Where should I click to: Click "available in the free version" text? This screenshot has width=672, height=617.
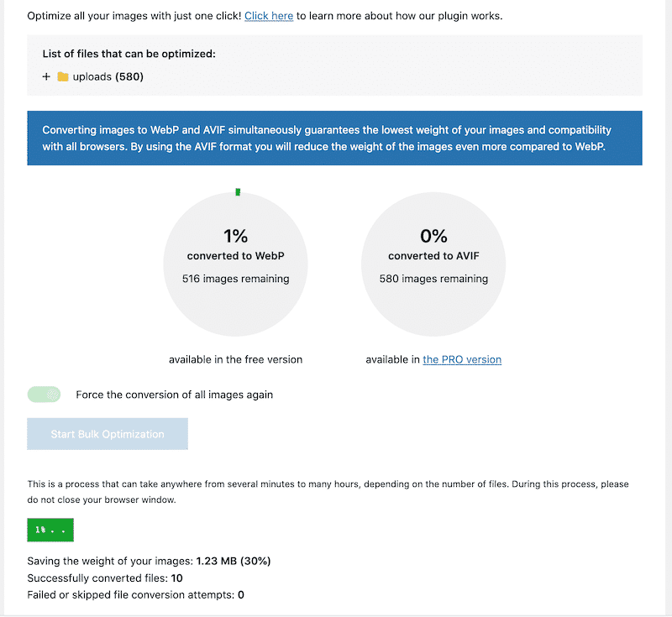236,358
